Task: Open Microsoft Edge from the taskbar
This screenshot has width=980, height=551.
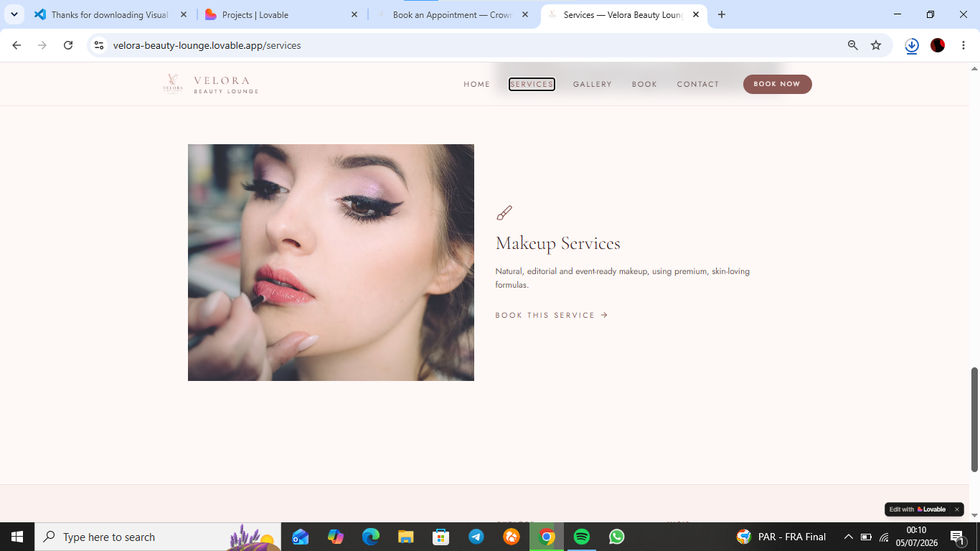Action: tap(371, 537)
